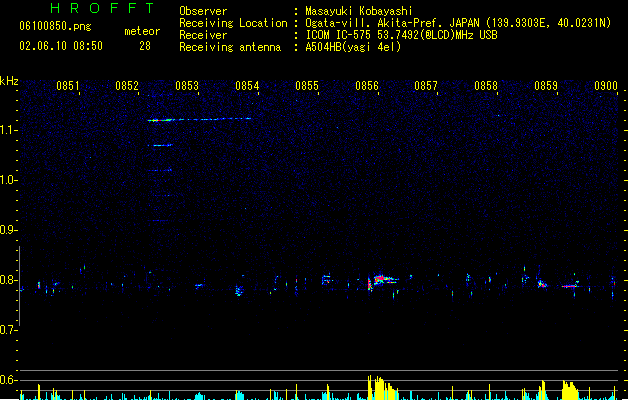Click the 0851 time marker
The image size is (629, 400).
[x=67, y=86]
